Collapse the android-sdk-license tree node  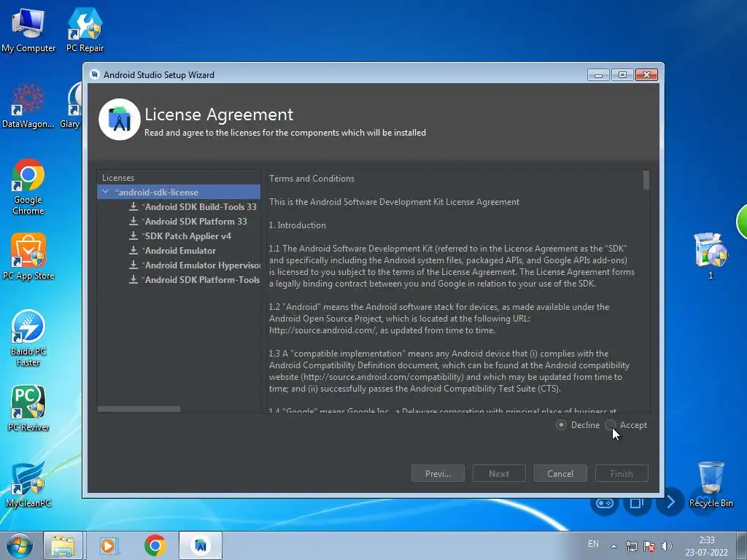[x=105, y=192]
